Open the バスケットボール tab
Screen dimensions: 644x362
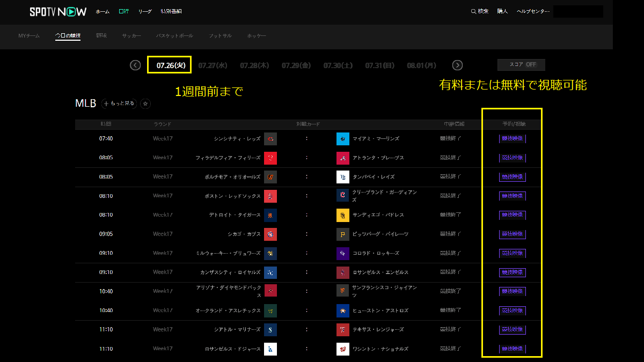[174, 36]
